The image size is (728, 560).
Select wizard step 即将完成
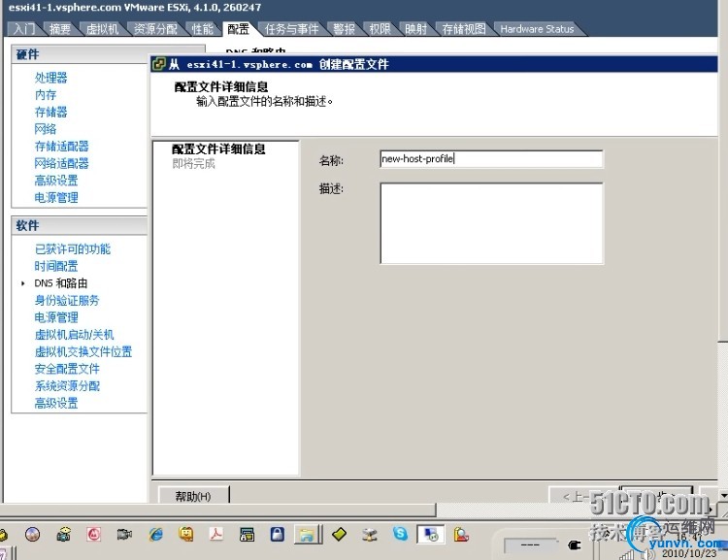tap(193, 163)
